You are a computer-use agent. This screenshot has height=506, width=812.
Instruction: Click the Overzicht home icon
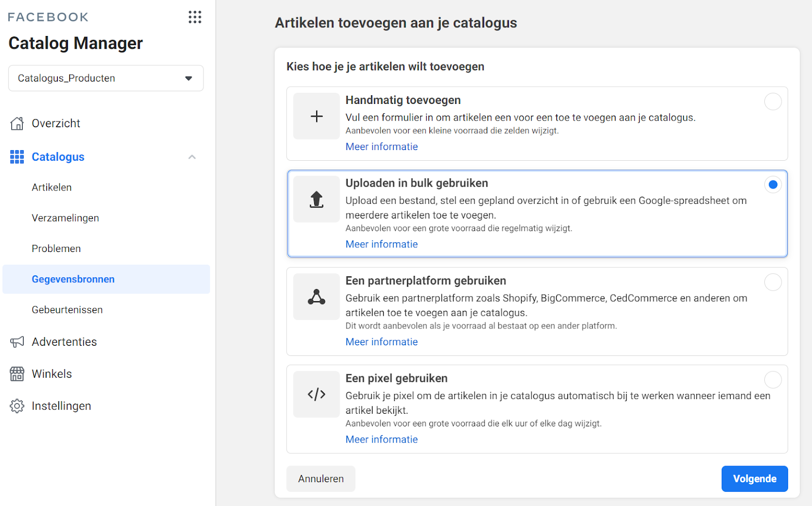click(x=17, y=123)
